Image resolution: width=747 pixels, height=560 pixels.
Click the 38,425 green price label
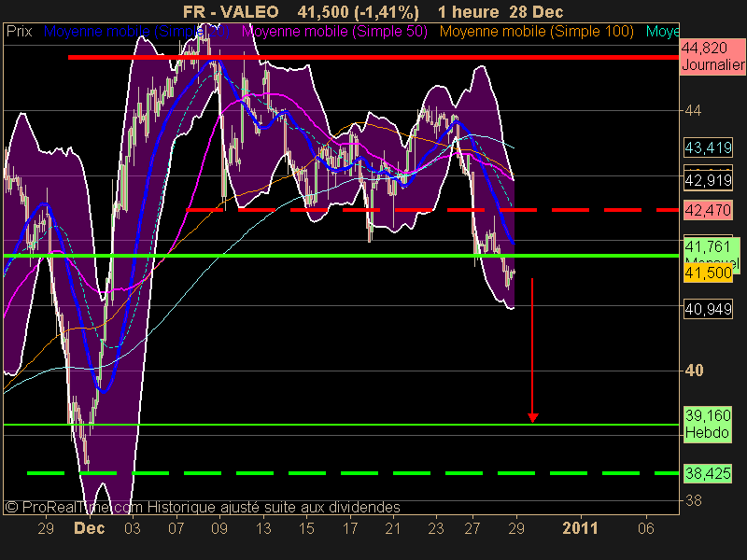click(x=708, y=473)
